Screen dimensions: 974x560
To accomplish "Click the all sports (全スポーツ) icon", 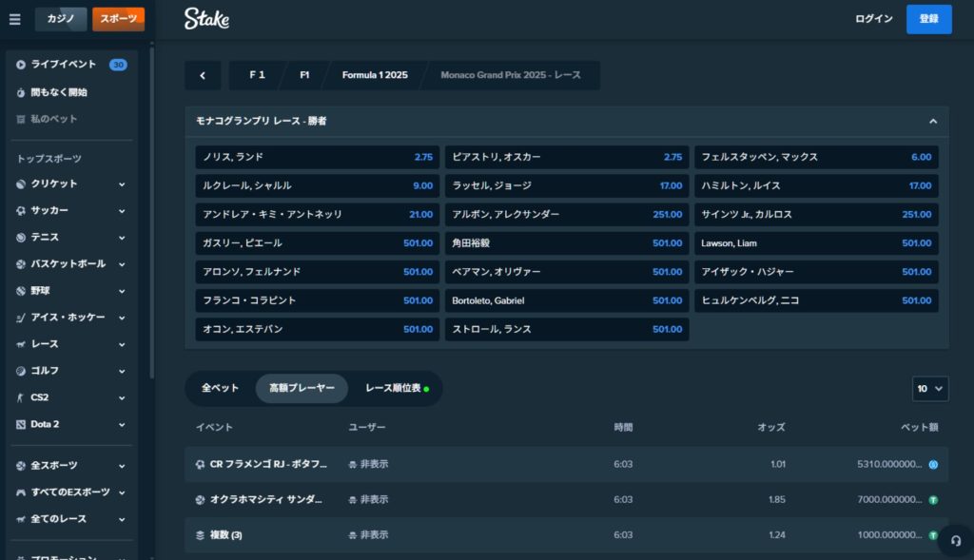I will click(x=21, y=466).
